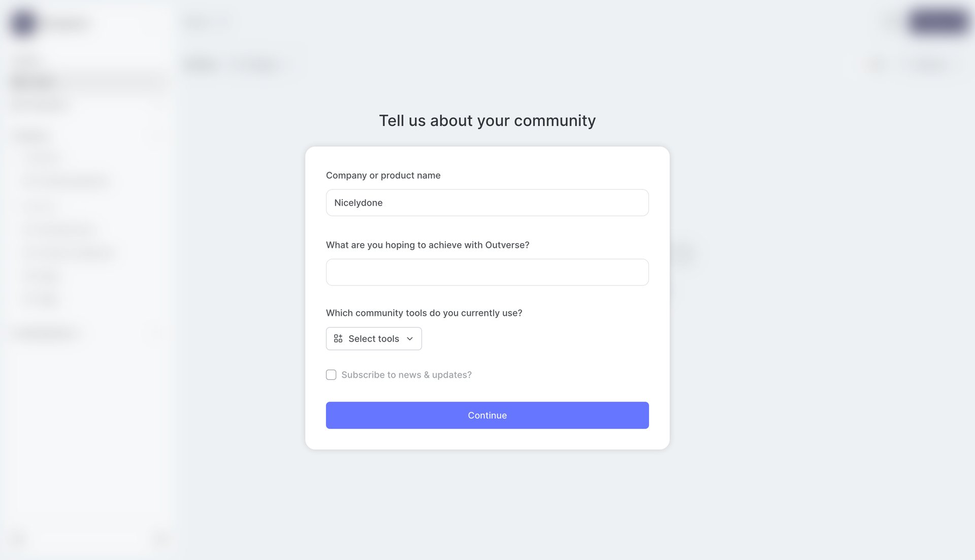The image size is (975, 560).
Task: Expand the small chevron beside the upper sidebar section header
Action: click(x=157, y=136)
